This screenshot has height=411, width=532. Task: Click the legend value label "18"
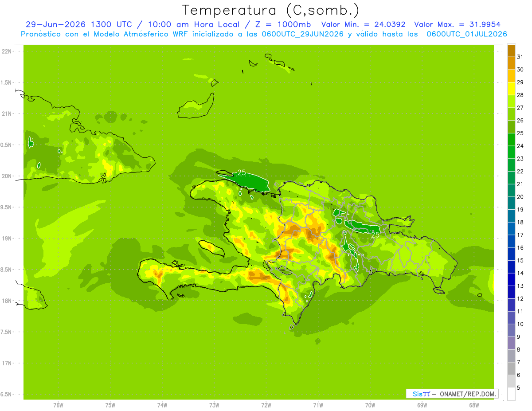(x=520, y=222)
